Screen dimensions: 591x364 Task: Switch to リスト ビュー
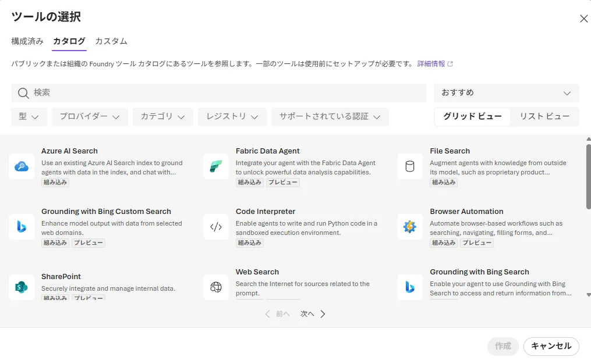544,117
